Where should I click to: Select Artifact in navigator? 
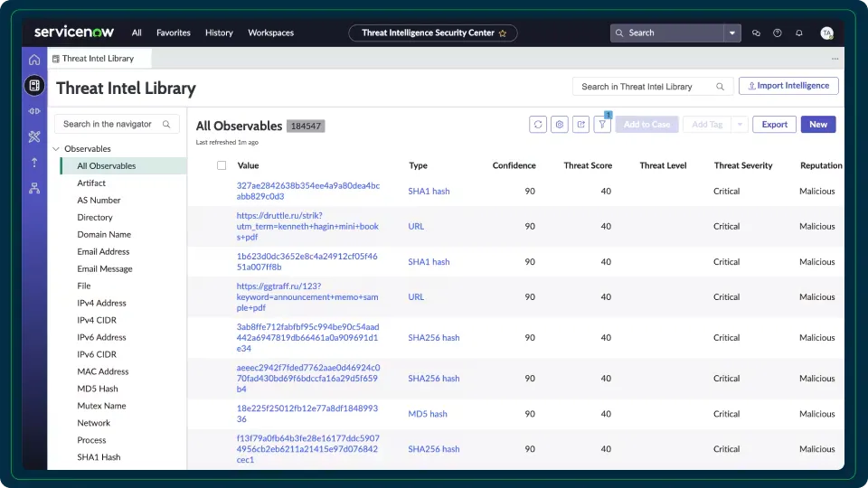click(x=91, y=183)
